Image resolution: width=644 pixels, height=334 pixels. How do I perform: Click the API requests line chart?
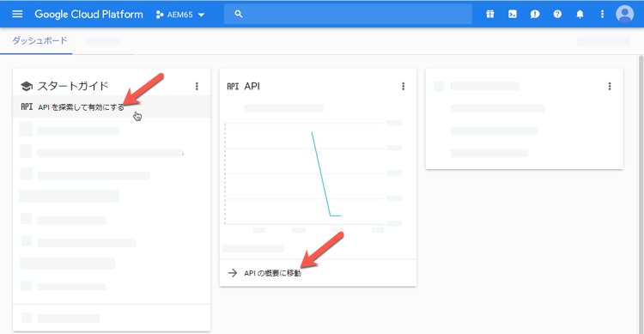tap(304, 173)
